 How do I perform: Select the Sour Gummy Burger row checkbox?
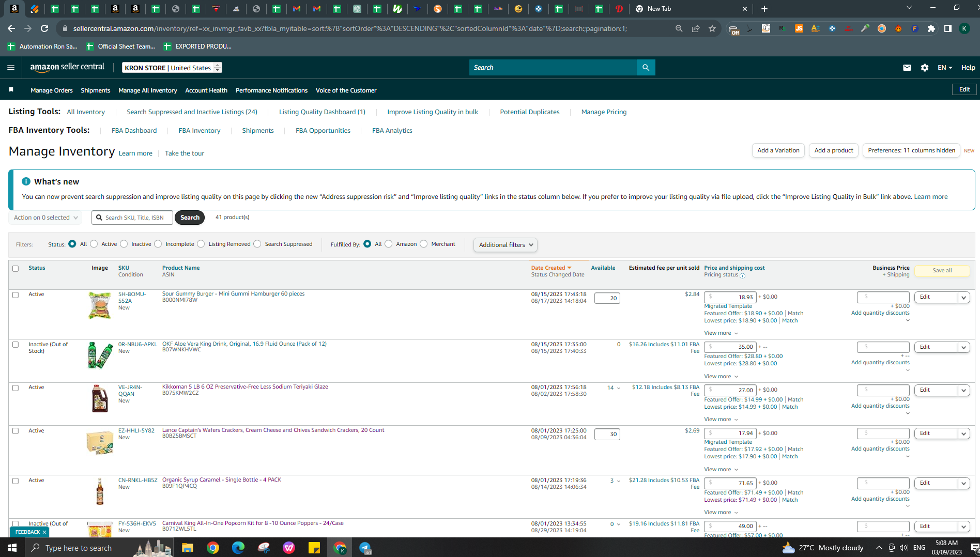click(x=16, y=295)
